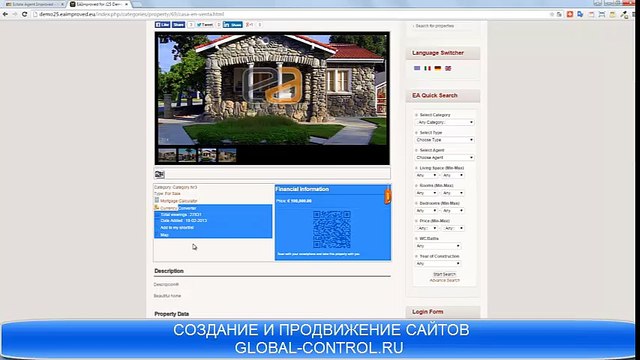The image size is (640, 360).
Task: Select the second property photo thumbnail
Action: [x=187, y=155]
